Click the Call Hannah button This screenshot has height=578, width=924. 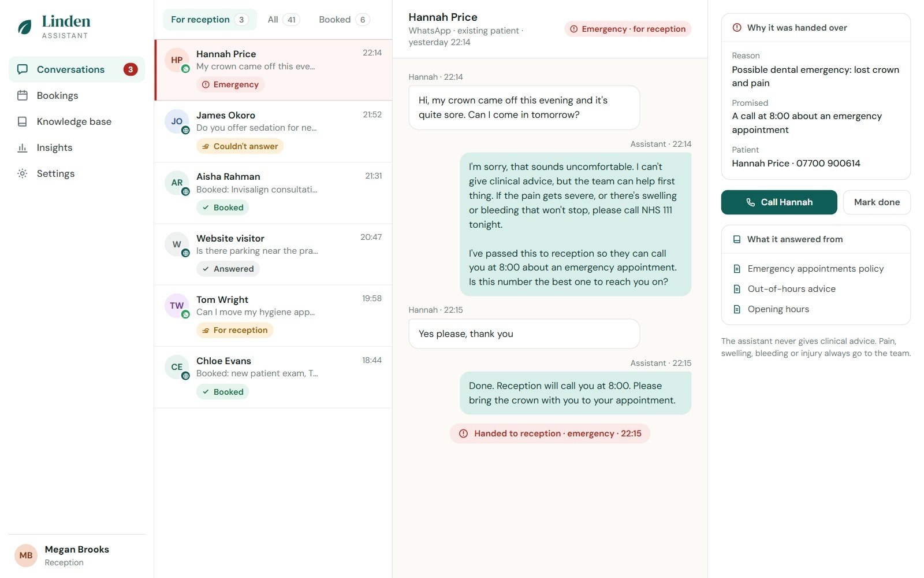point(779,202)
